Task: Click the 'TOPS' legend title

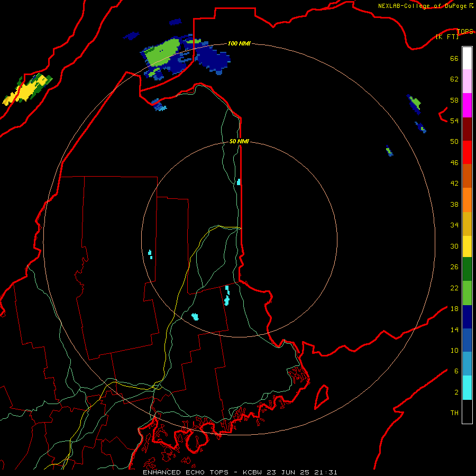Action: click(465, 31)
